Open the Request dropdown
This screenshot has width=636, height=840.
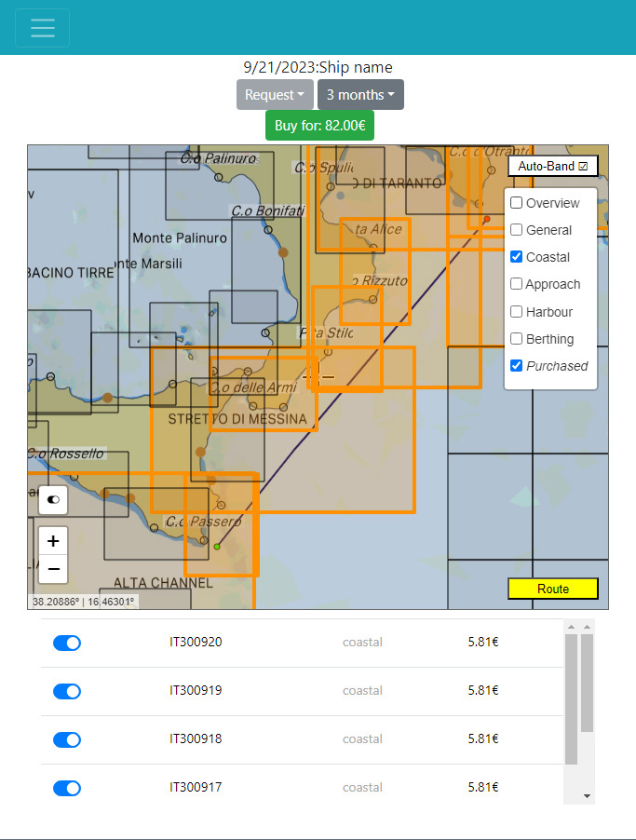(275, 95)
